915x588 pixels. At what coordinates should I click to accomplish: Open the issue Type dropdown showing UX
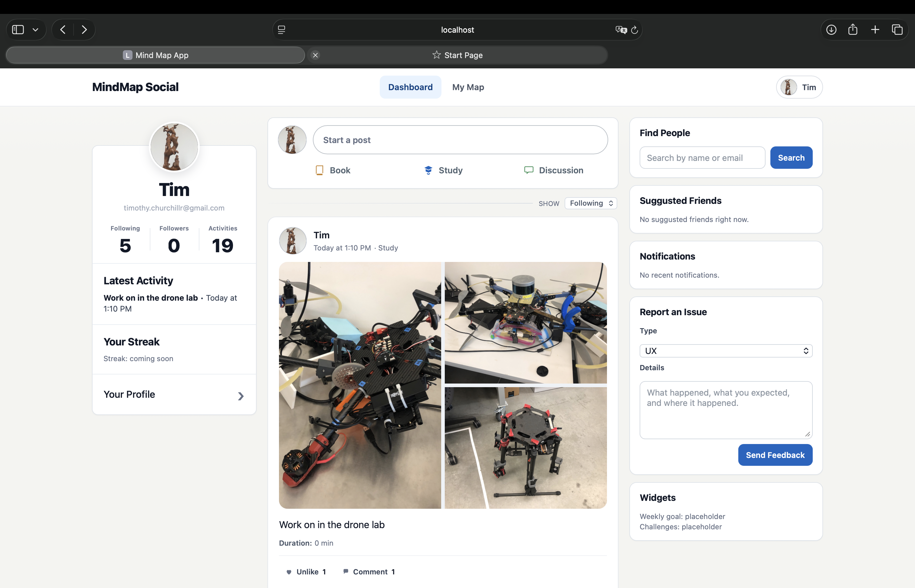pos(726,351)
